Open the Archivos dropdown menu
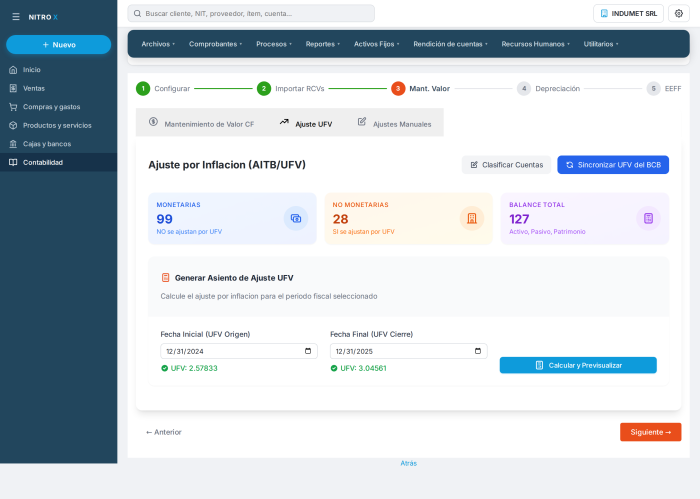Screen dimensions: 700x499 click(158, 44)
